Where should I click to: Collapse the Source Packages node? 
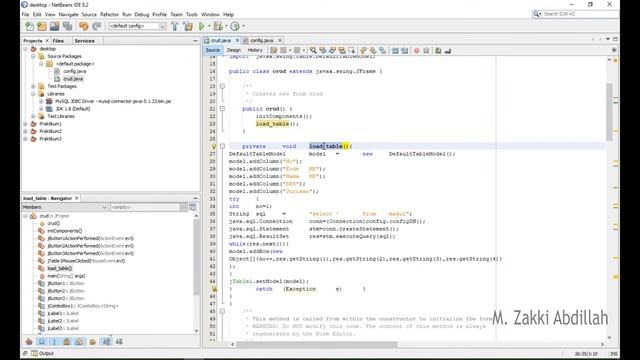[x=33, y=56]
